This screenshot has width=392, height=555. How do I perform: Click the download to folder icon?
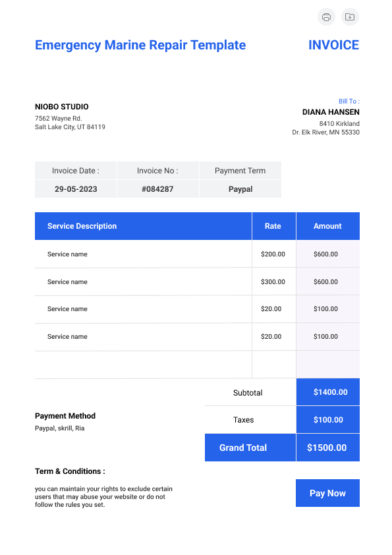pyautogui.click(x=350, y=17)
